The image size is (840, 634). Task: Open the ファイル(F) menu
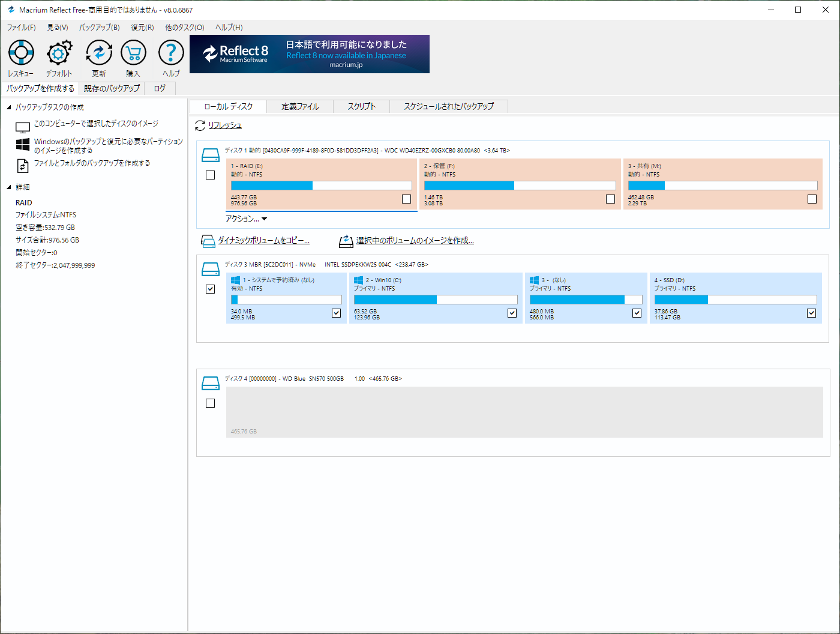21,28
